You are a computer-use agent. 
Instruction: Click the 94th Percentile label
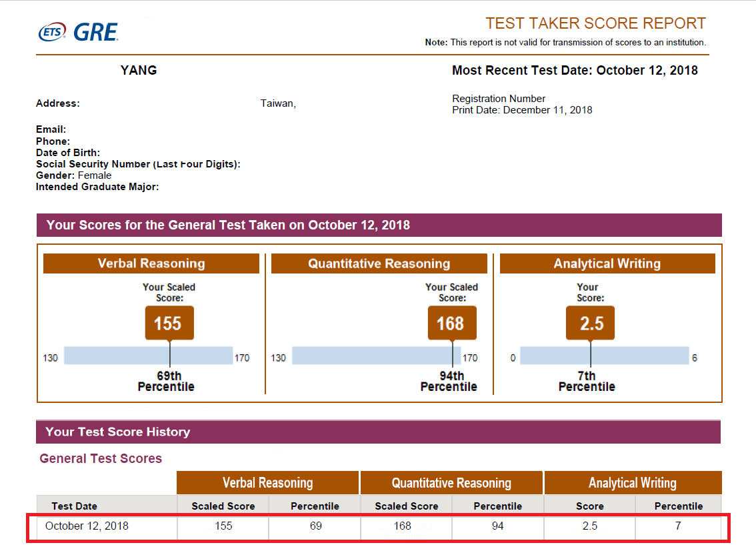tap(449, 381)
